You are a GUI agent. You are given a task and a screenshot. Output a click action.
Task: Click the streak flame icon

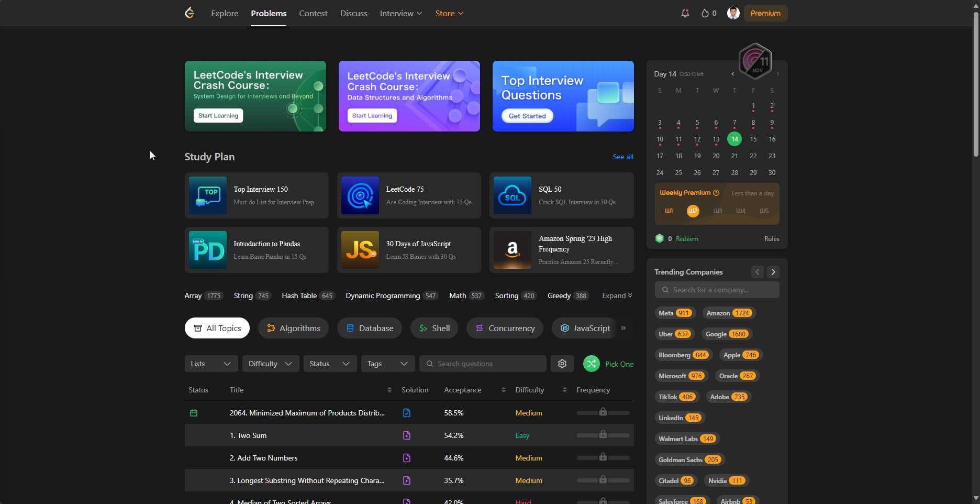point(705,13)
